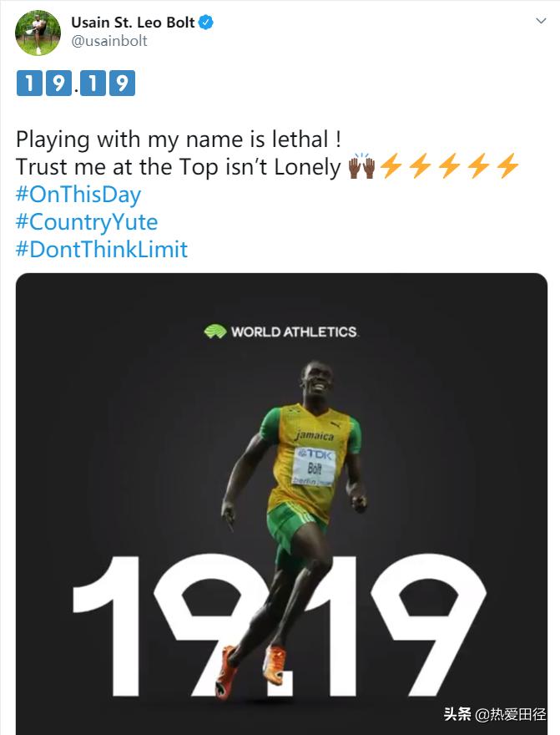Open the #CountryYute hashtag
Viewport: 560px width, 735px height.
[x=87, y=222]
